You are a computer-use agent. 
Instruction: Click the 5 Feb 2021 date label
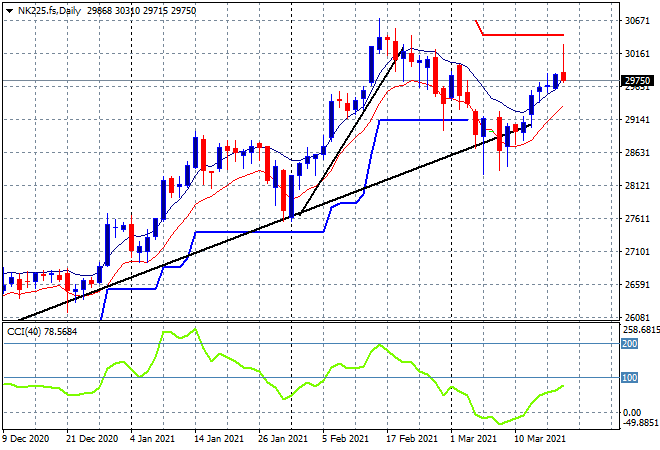click(x=346, y=439)
